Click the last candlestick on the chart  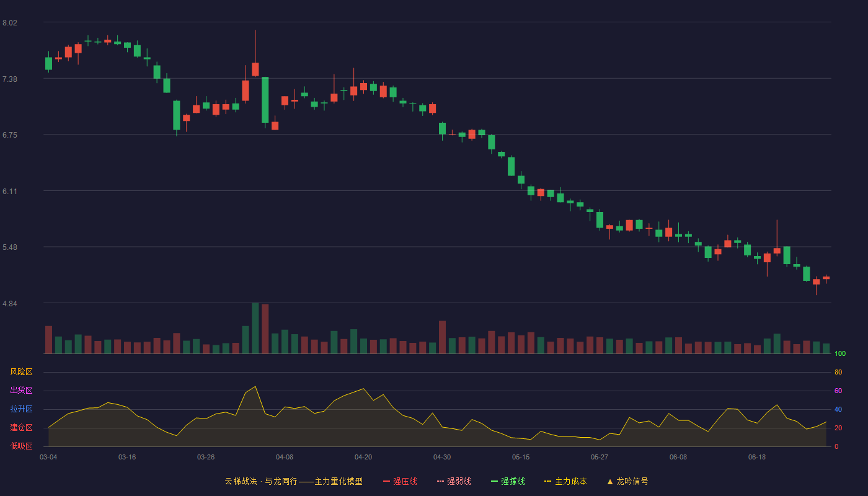(x=826, y=278)
